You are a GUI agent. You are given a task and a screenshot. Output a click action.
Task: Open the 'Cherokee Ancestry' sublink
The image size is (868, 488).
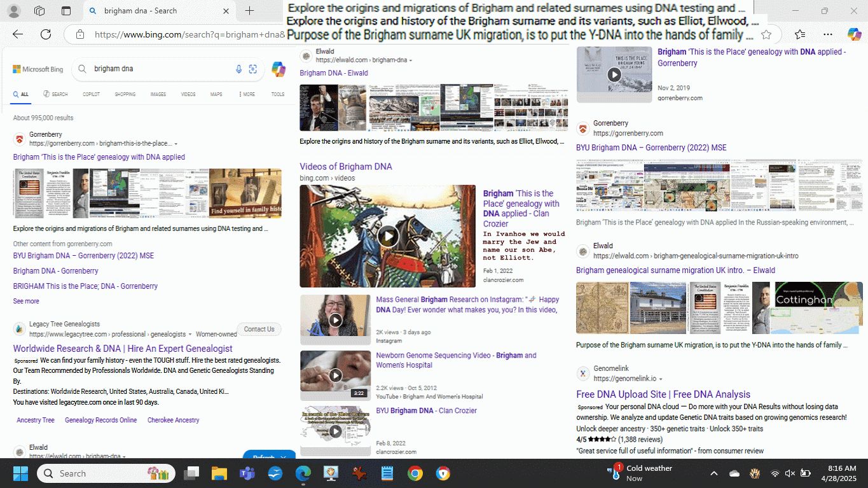(x=173, y=420)
